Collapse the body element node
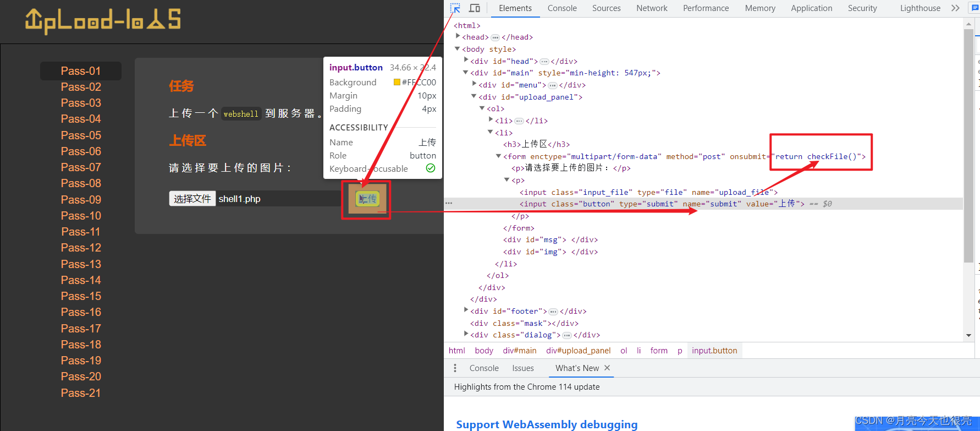Viewport: 980px width, 431px height. (458, 48)
